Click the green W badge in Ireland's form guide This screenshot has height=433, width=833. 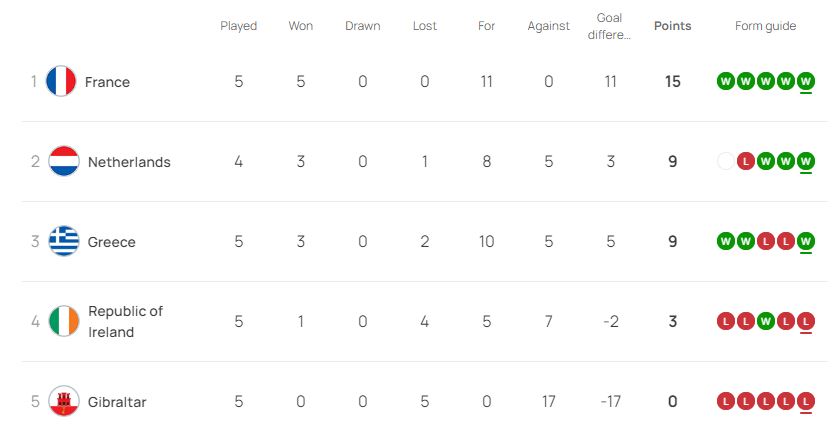(x=766, y=321)
